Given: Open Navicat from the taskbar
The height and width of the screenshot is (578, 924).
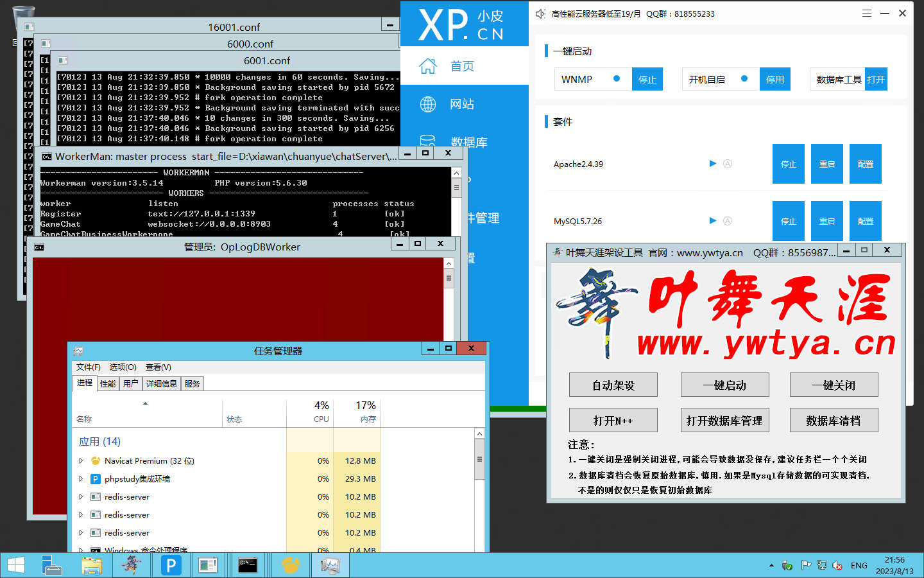Looking at the screenshot, I should click(290, 565).
